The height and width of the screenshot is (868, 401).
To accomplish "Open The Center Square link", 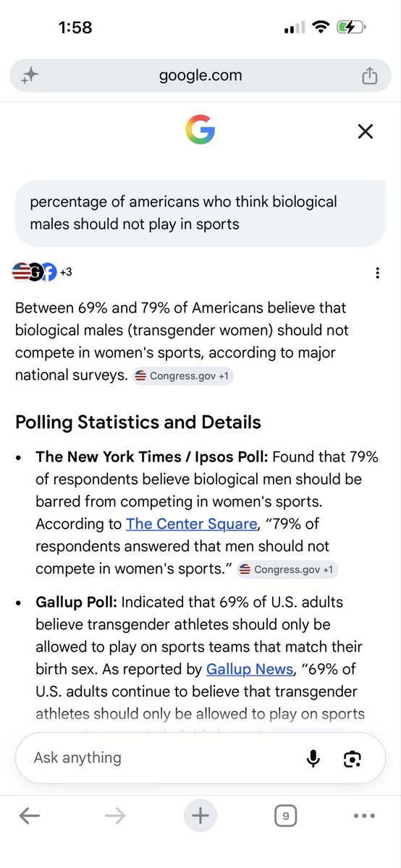I will coord(191,524).
